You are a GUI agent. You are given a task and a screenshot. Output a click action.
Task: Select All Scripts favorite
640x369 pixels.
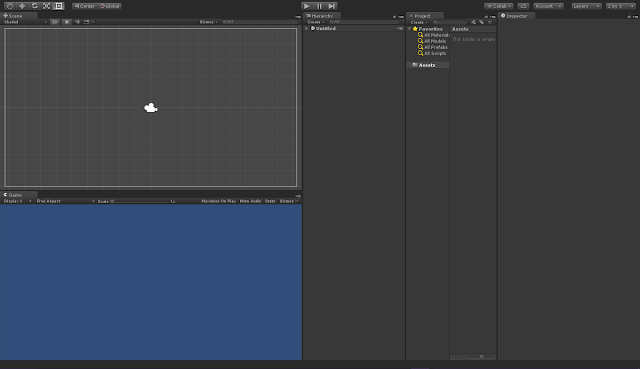click(432, 53)
